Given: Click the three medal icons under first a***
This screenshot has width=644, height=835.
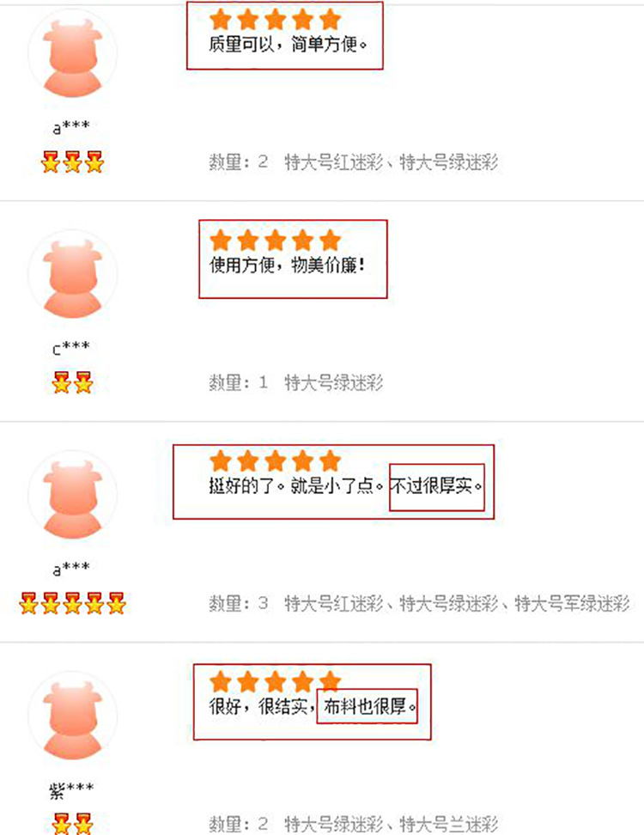Looking at the screenshot, I should tap(72, 162).
